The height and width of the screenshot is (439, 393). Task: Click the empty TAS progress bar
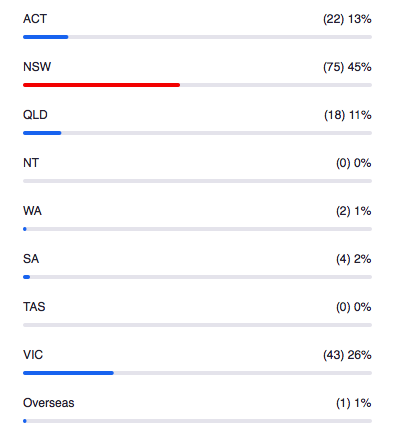pyautogui.click(x=197, y=325)
